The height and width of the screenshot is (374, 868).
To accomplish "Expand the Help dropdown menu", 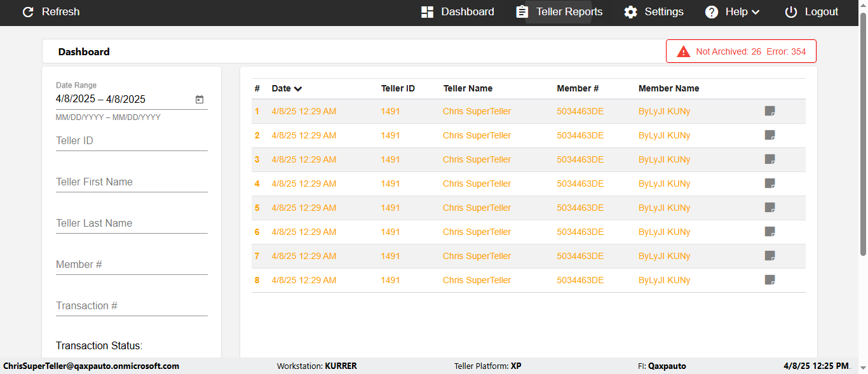I will (733, 12).
